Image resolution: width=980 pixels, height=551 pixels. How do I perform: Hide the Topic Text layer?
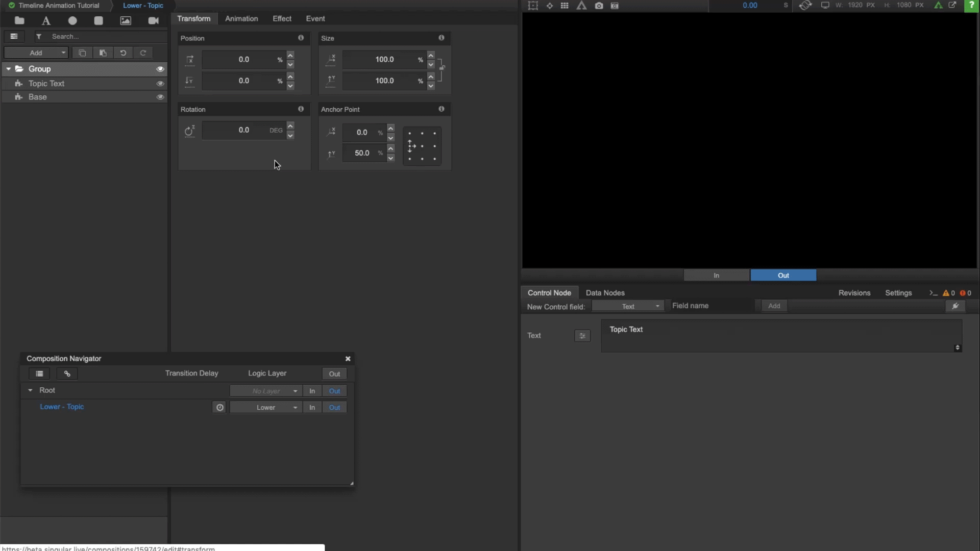160,83
